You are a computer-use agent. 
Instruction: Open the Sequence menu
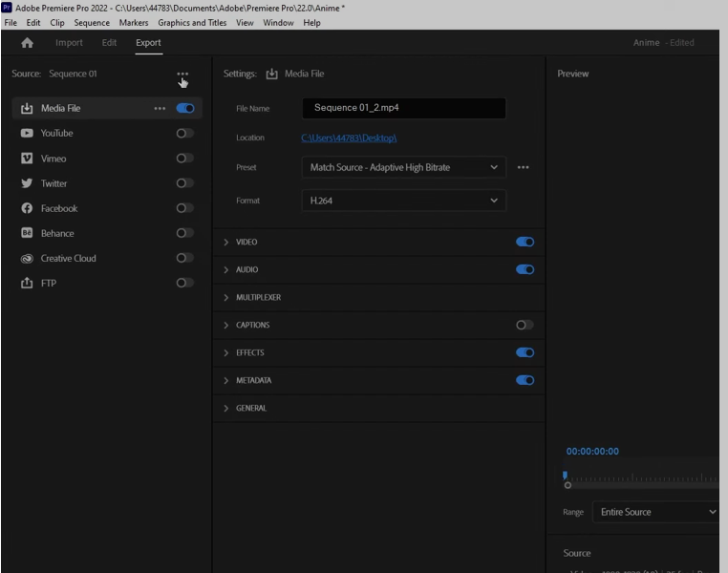coord(92,23)
